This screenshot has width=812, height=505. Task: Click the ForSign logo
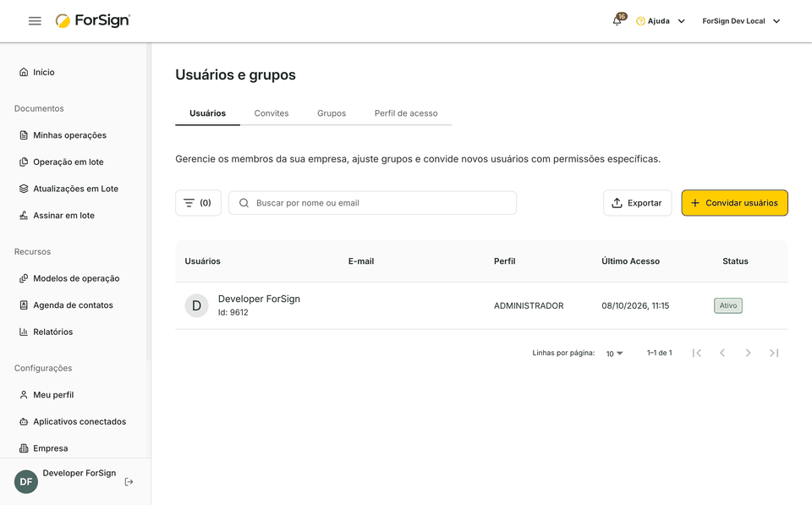[93, 20]
